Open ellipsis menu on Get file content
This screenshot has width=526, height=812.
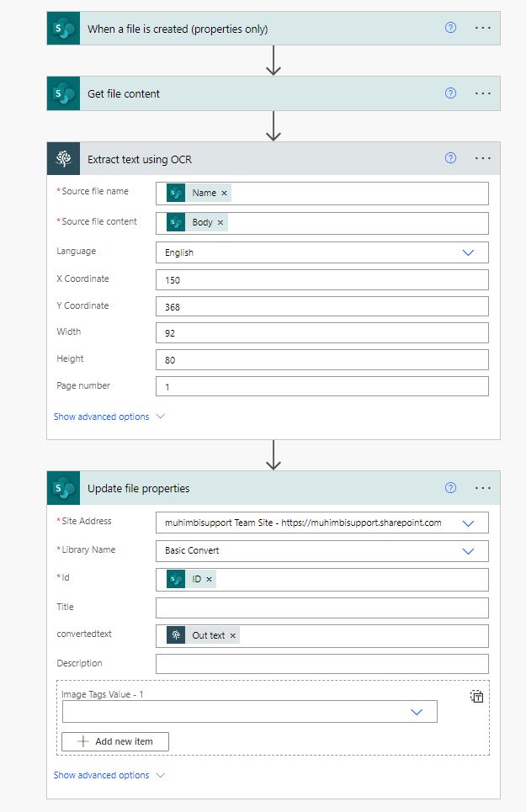click(482, 93)
